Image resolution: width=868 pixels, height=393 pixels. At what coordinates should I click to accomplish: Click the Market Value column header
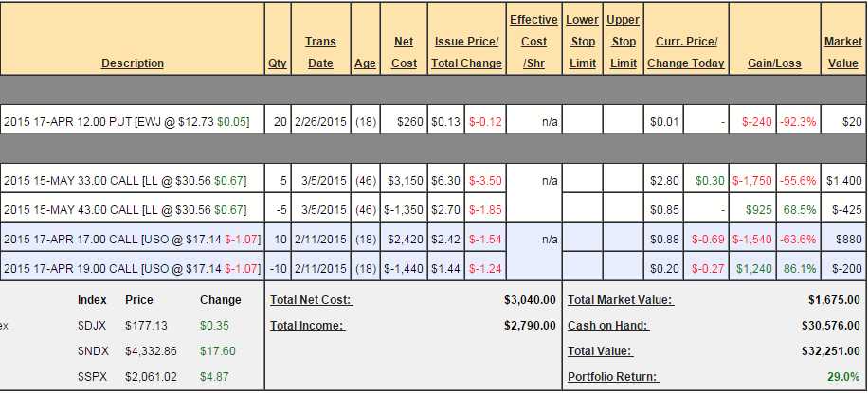tap(842, 52)
